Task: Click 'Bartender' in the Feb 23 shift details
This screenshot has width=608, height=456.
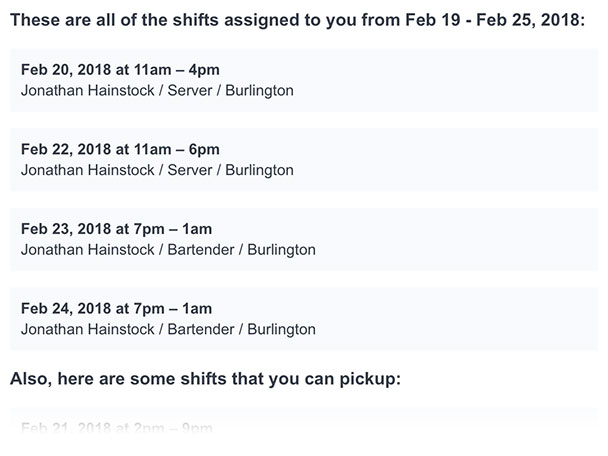Action: pyautogui.click(x=200, y=250)
